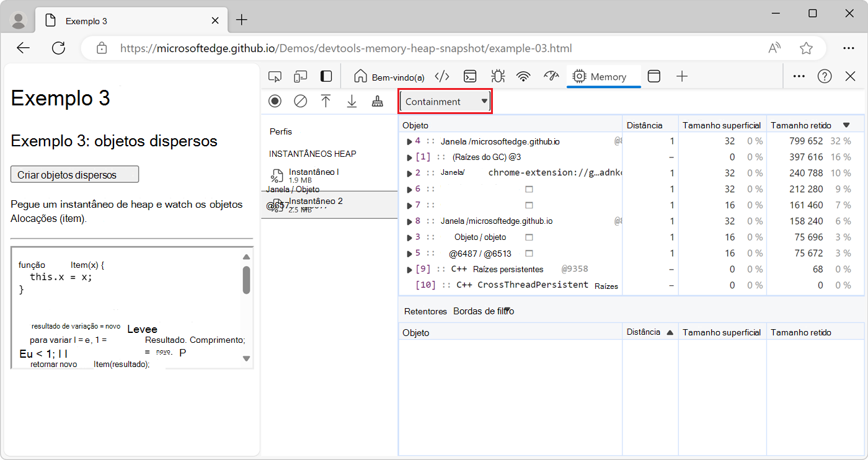Open the browser settings ellipsis menu
The image size is (868, 460).
click(x=849, y=48)
